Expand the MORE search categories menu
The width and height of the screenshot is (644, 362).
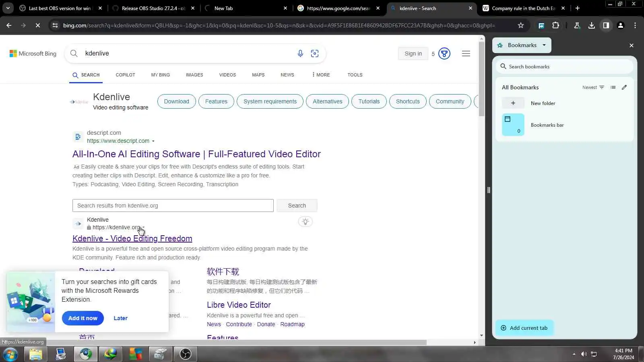pos(321,75)
